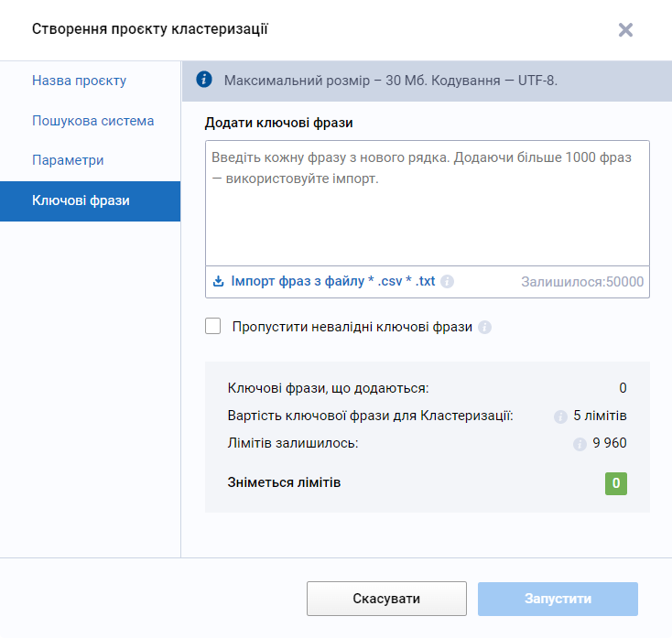Click the green limits badge showing 0
This screenshot has height=638, width=672.
616,483
